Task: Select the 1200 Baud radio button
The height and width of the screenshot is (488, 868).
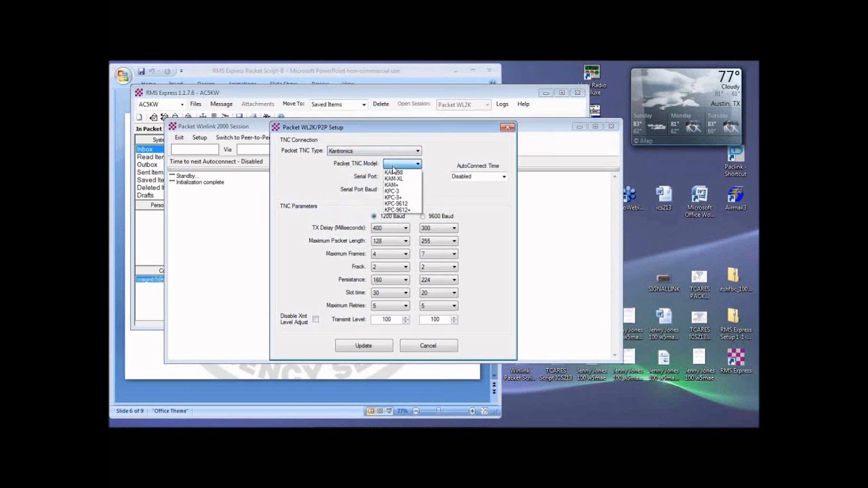Action: (x=374, y=216)
